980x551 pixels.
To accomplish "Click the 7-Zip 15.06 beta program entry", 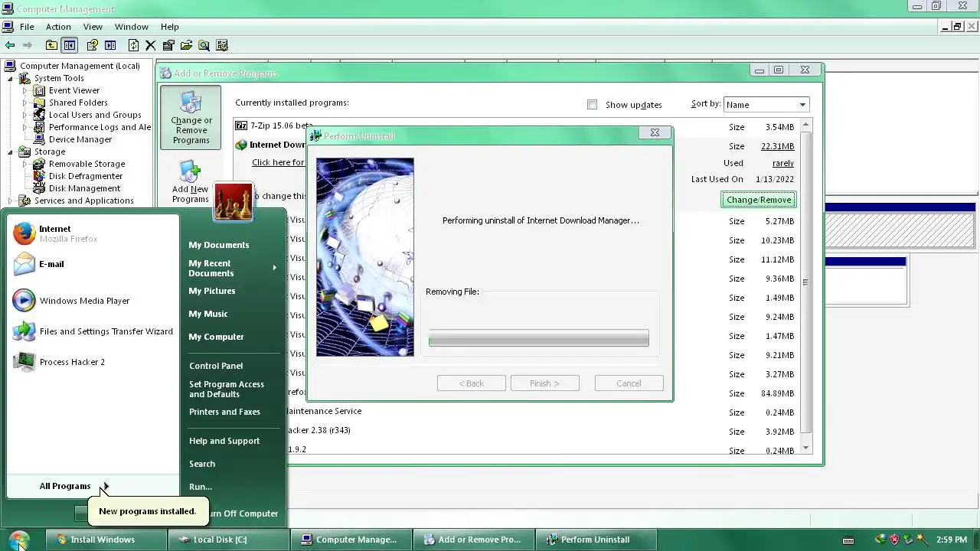I will 274,126.
